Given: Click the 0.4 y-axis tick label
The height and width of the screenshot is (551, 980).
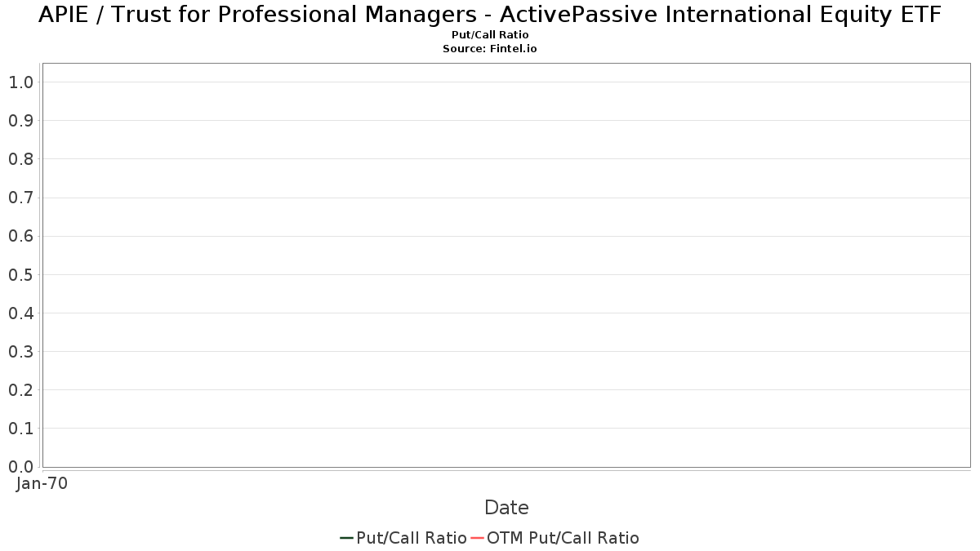Looking at the screenshot, I should coord(20,313).
